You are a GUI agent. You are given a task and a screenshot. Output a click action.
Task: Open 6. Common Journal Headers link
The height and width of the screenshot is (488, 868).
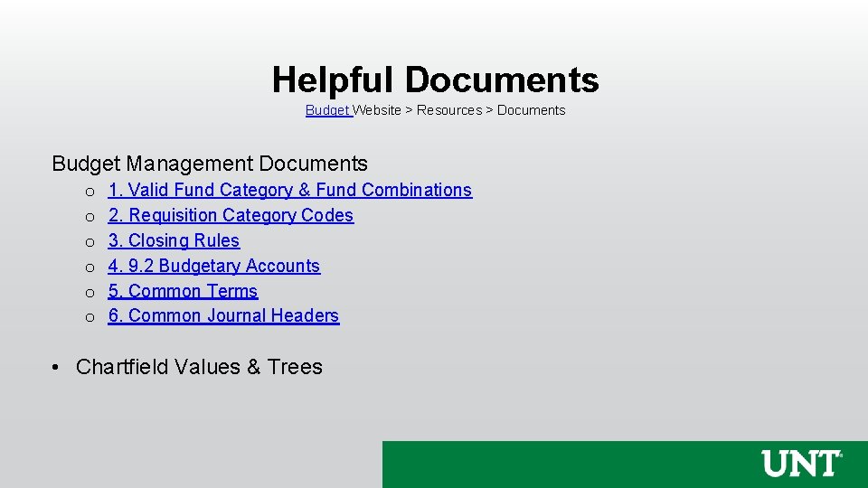[x=223, y=315]
